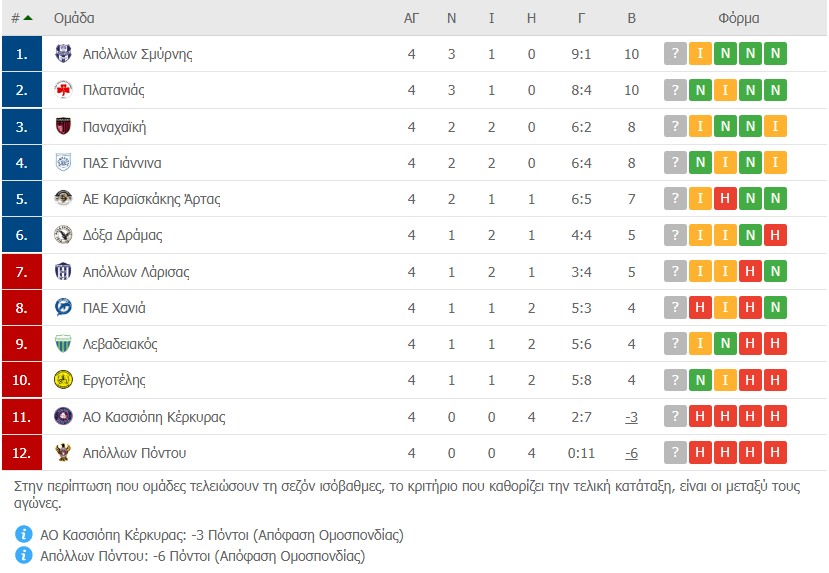829x573 pixels.
Task: Click Απόλλων Λάρισας latest green N form badge
Action: tap(774, 272)
